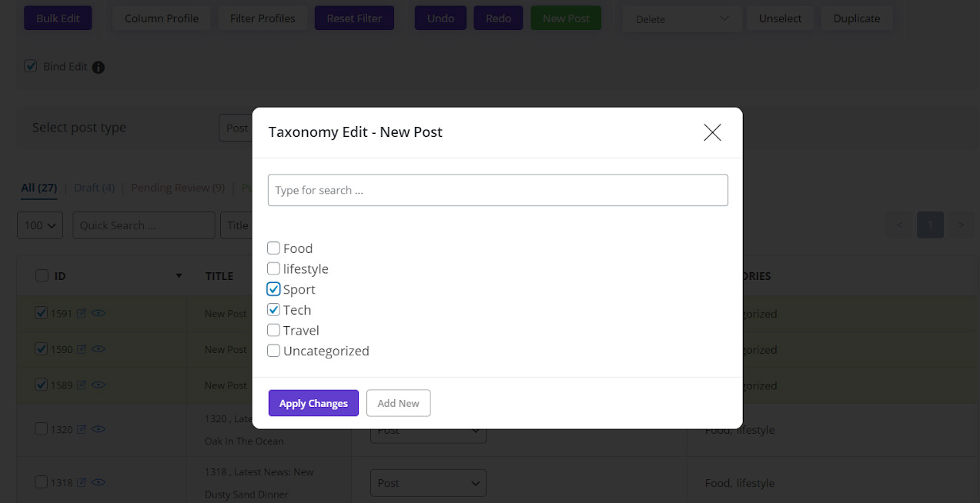Uncheck the Tech category
Image resolution: width=980 pixels, height=503 pixels.
click(x=273, y=309)
